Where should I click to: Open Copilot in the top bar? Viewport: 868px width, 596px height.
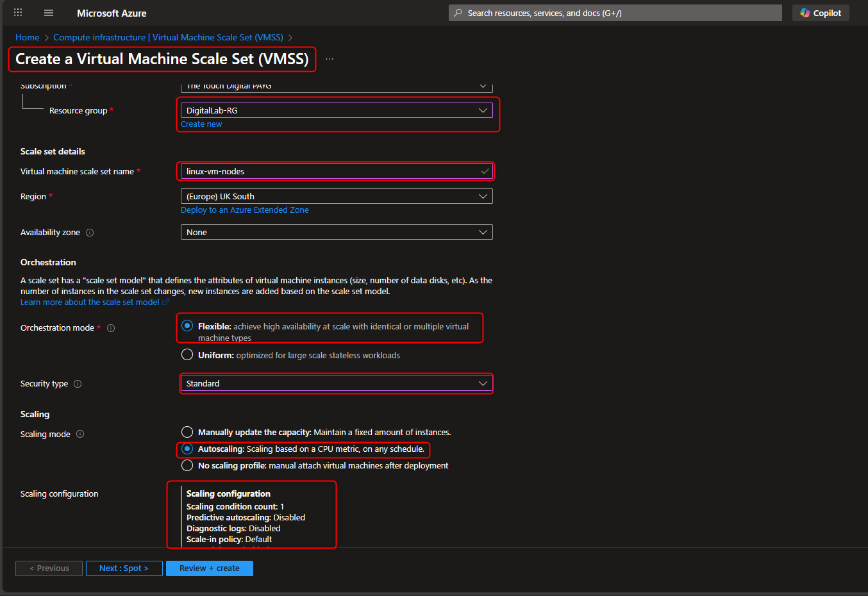pyautogui.click(x=821, y=12)
